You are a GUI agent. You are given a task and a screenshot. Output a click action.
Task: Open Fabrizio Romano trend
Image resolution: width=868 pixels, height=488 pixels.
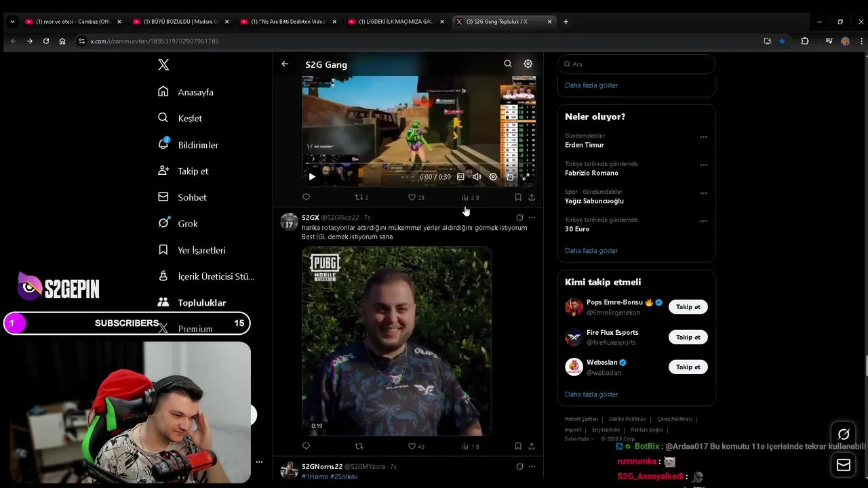coord(591,173)
